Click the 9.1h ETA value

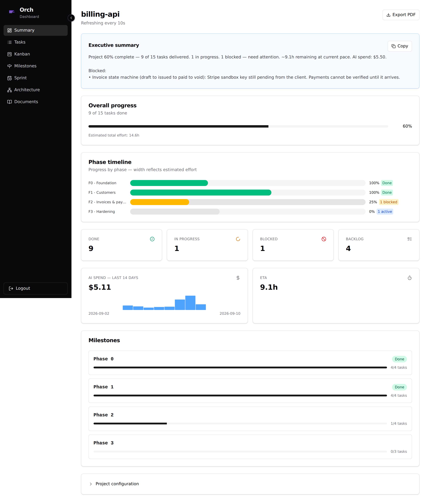269,287
